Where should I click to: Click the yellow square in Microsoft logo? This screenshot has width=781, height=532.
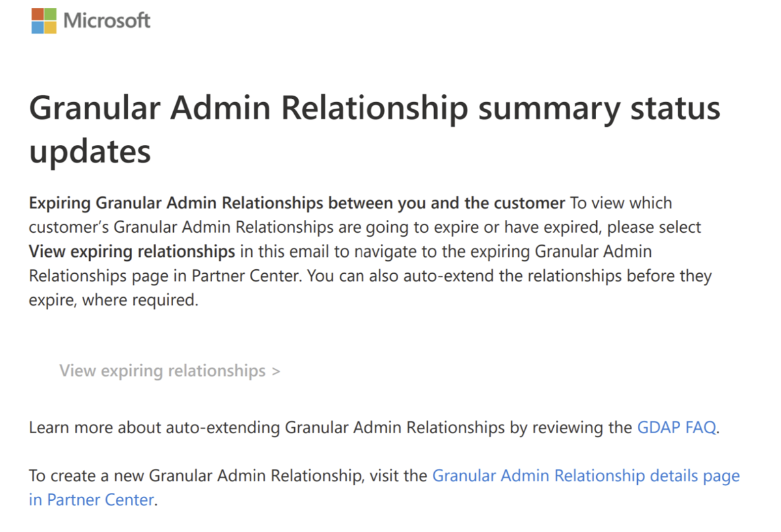(50, 27)
